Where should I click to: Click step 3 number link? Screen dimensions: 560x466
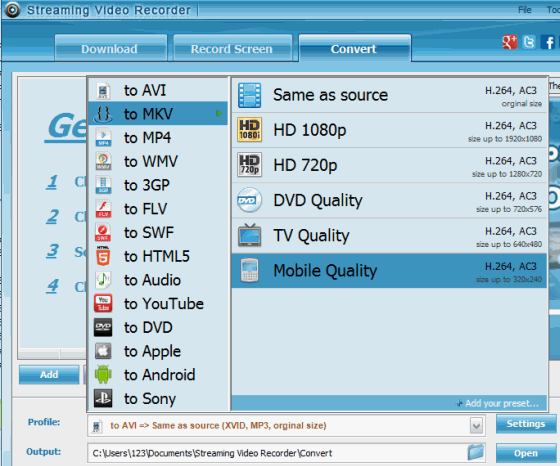pos(52,251)
